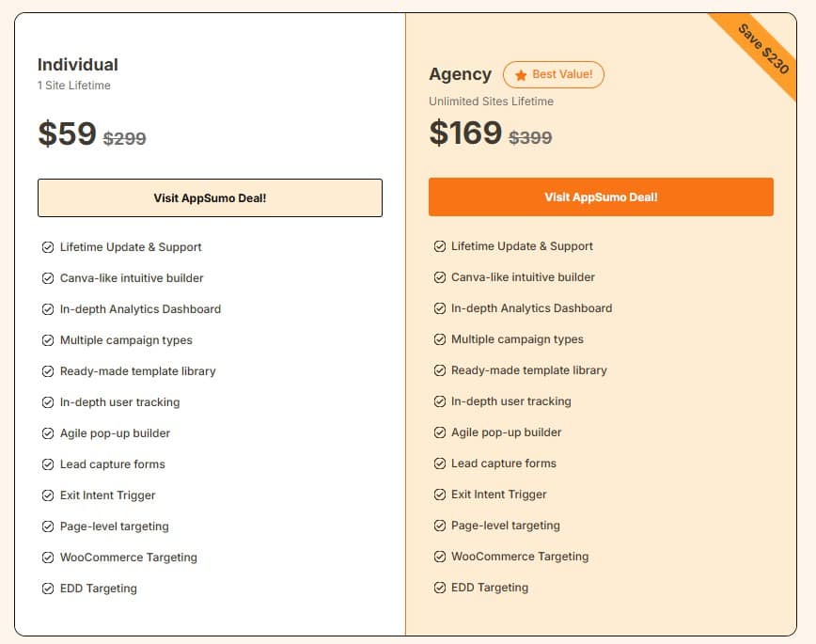Click the crossed-out $399 original price
This screenshot has width=816, height=644.
coord(530,137)
